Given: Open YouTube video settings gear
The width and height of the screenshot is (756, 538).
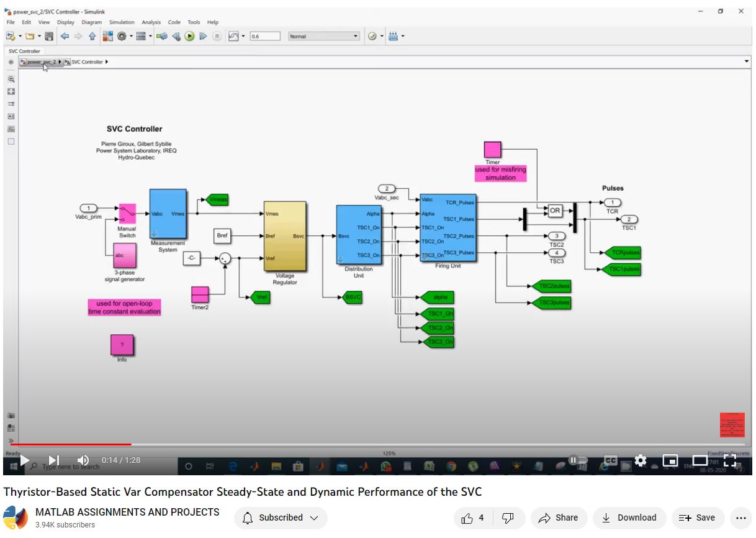Looking at the screenshot, I should click(x=641, y=460).
